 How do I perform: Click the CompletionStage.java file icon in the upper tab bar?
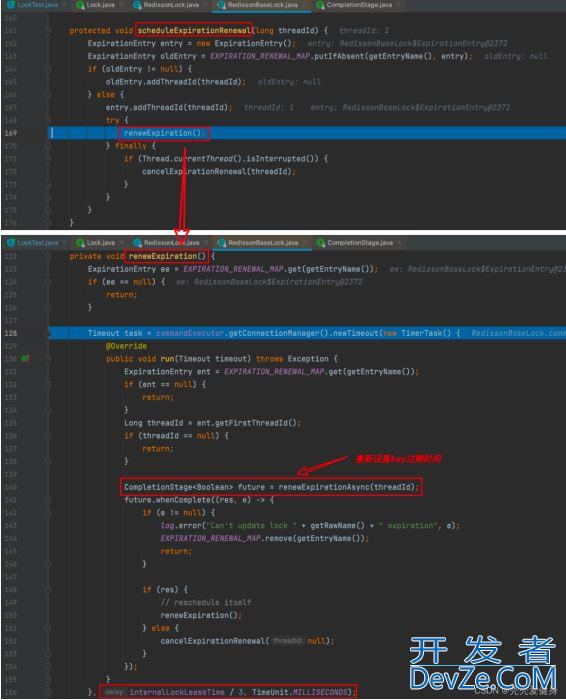coord(320,5)
